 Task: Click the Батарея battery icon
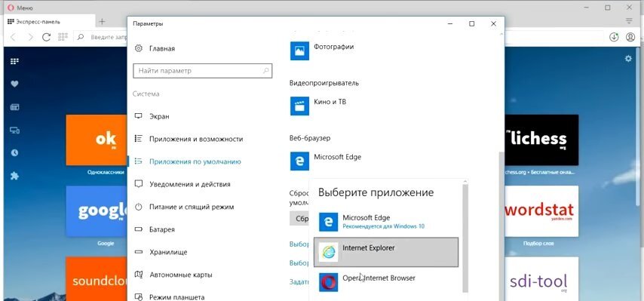[x=139, y=229]
